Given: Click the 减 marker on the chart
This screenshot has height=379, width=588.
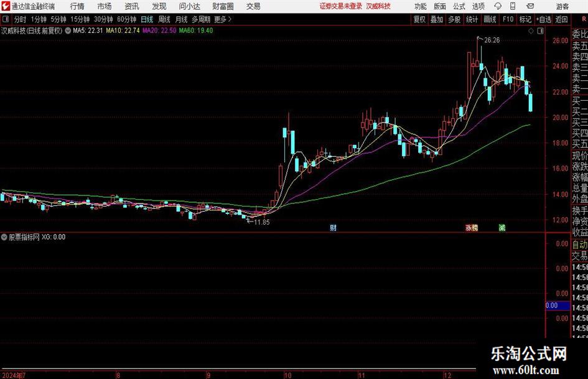Looking at the screenshot, I should point(502,227).
